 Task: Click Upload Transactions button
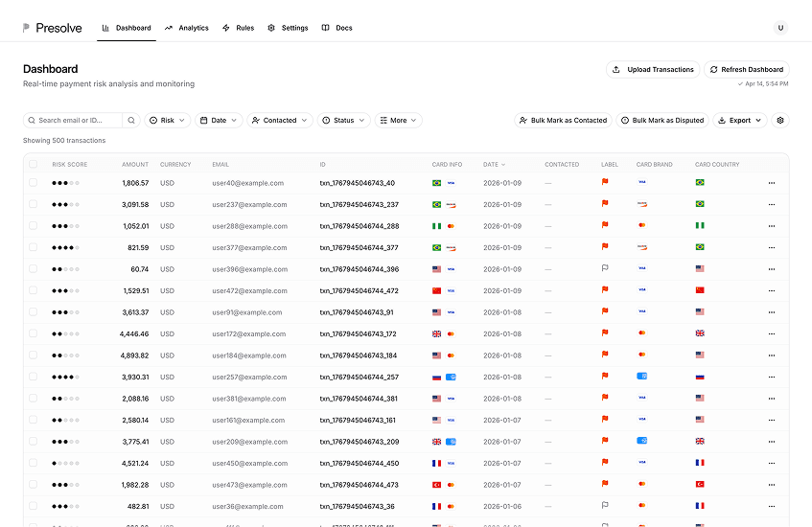[653, 69]
